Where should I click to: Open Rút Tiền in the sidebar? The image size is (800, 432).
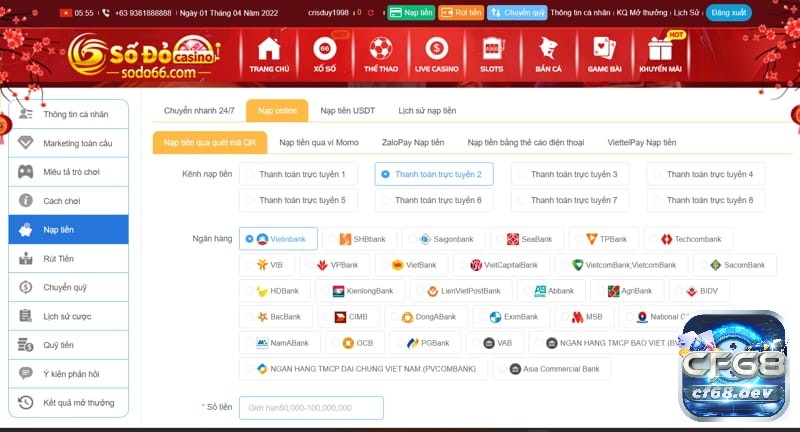tap(68, 259)
